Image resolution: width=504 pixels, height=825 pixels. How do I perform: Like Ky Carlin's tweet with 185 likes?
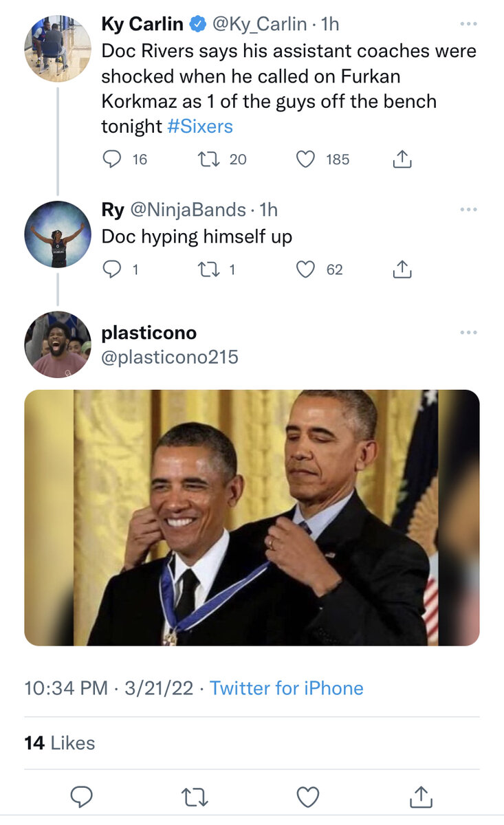[x=305, y=159]
